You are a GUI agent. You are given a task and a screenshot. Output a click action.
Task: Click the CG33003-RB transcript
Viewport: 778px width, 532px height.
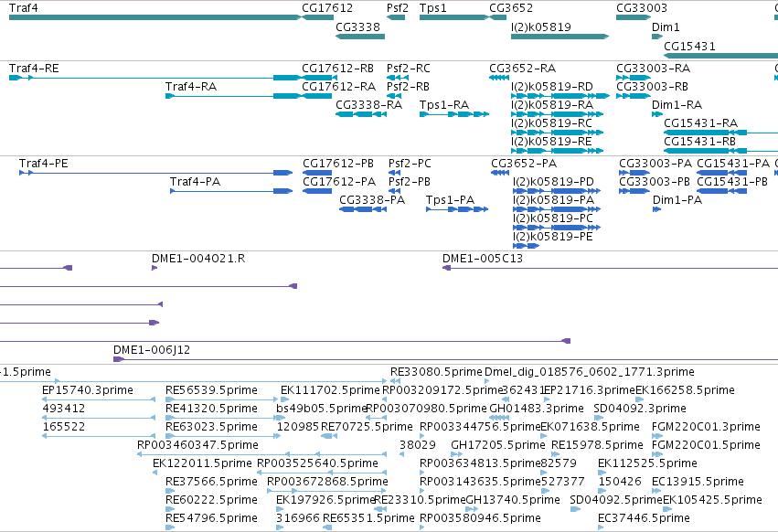[634, 96]
